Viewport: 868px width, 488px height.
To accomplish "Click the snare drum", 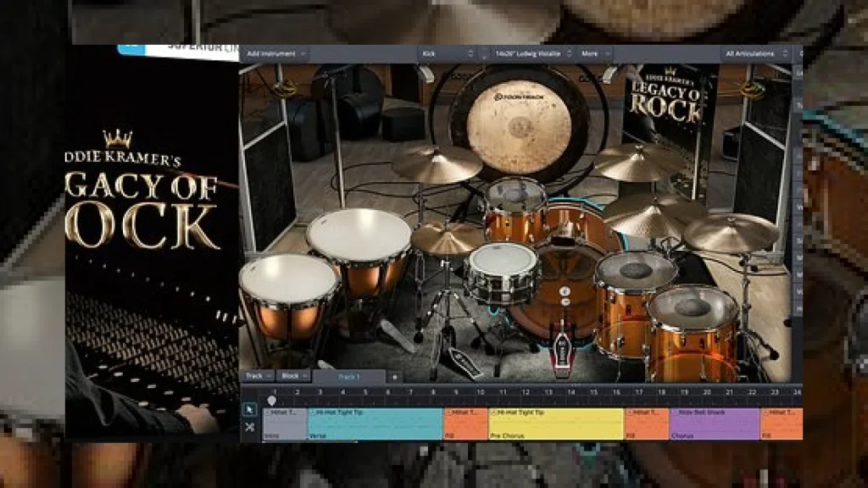I will coord(502,274).
